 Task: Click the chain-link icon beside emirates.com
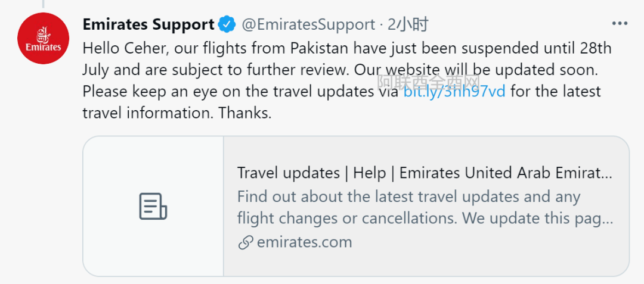(x=245, y=242)
